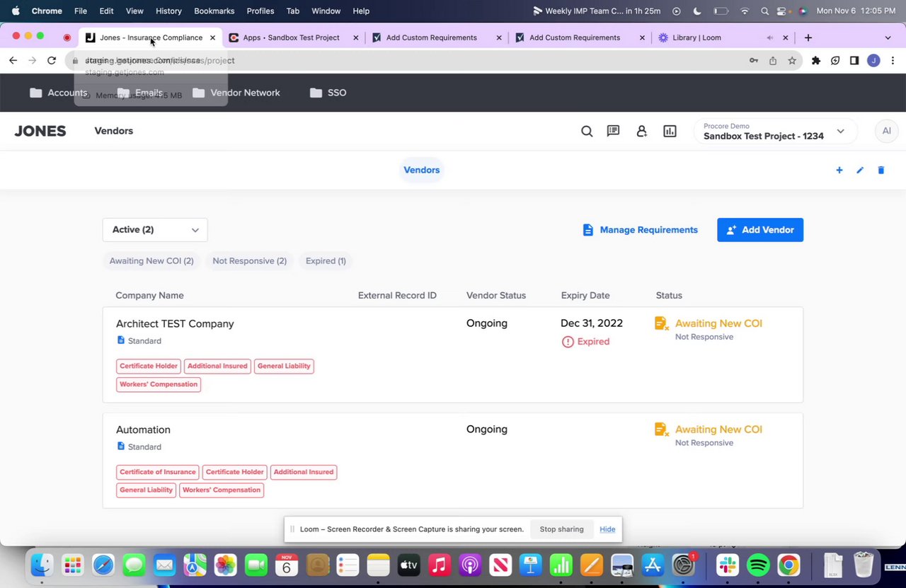Click the AI avatar circle
The width and height of the screenshot is (906, 588).
(886, 131)
